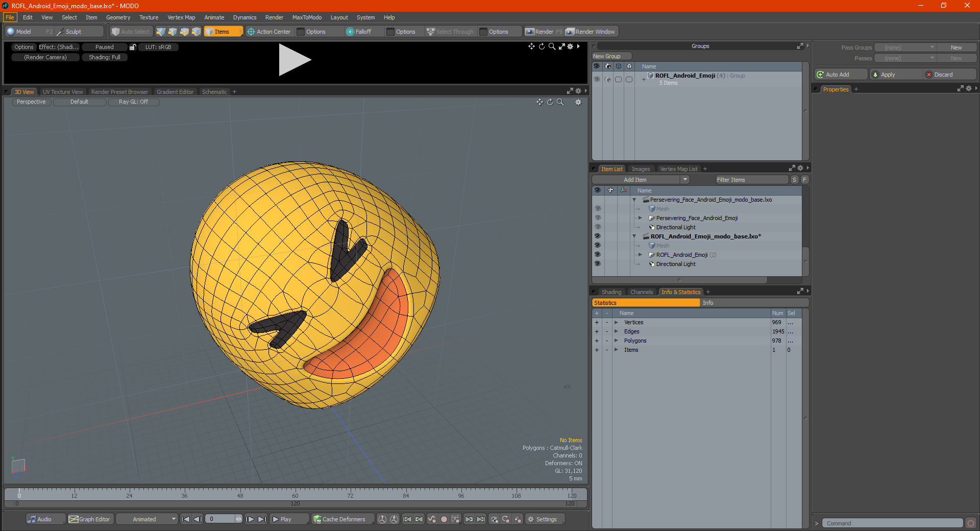Viewport: 980px width, 531px height.
Task: Toggle visibility of first Directional Light
Action: click(597, 227)
